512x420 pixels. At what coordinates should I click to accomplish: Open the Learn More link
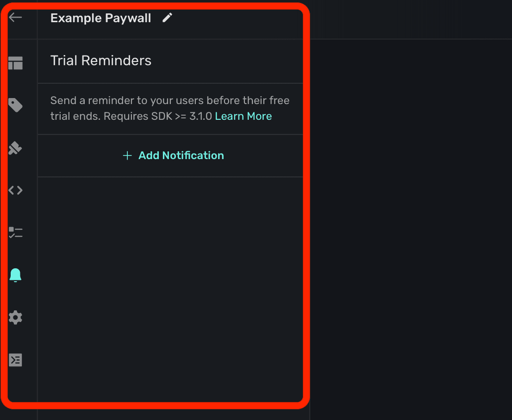(244, 116)
